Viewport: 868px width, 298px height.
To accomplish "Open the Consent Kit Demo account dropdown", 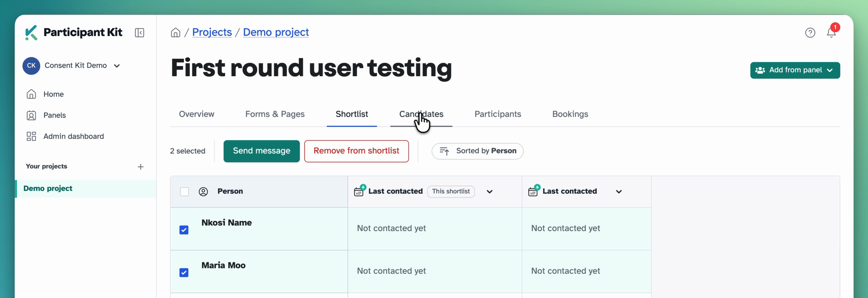I will click(72, 65).
